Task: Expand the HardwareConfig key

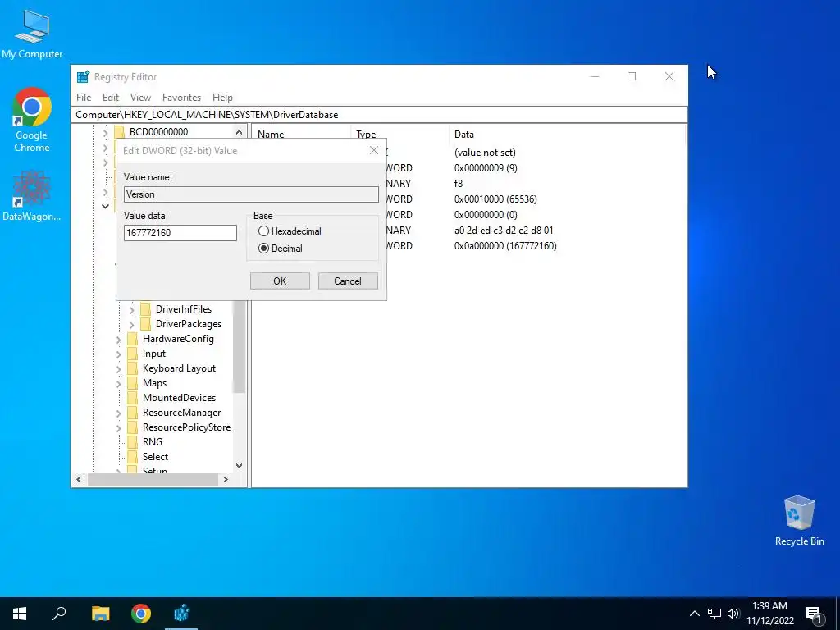Action: click(x=118, y=339)
